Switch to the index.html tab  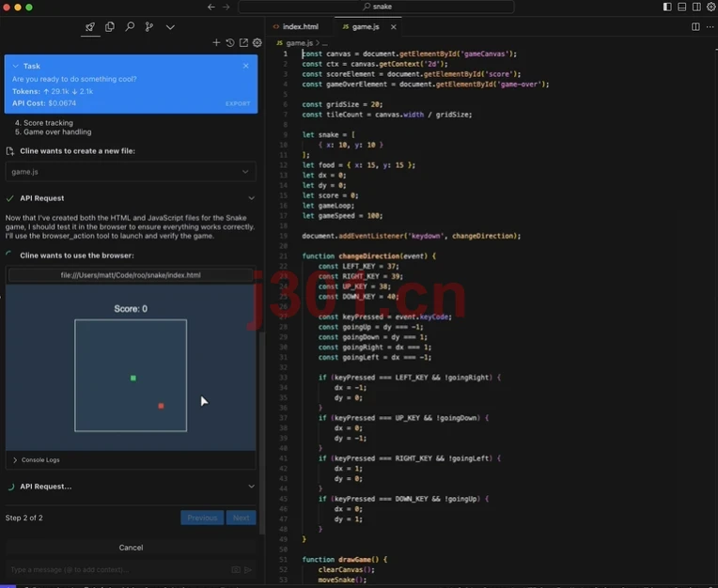296,26
